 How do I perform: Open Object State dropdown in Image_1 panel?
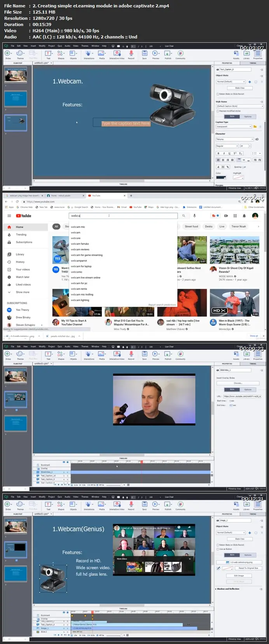pyautogui.click(x=231, y=533)
